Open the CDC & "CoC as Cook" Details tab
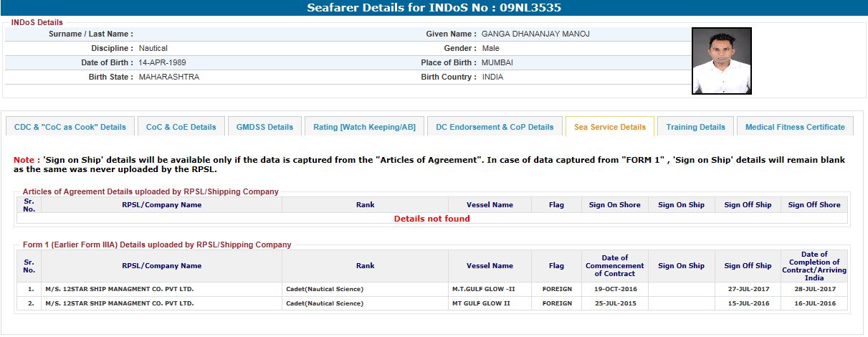Screen dimensions: 868x337 [70, 127]
